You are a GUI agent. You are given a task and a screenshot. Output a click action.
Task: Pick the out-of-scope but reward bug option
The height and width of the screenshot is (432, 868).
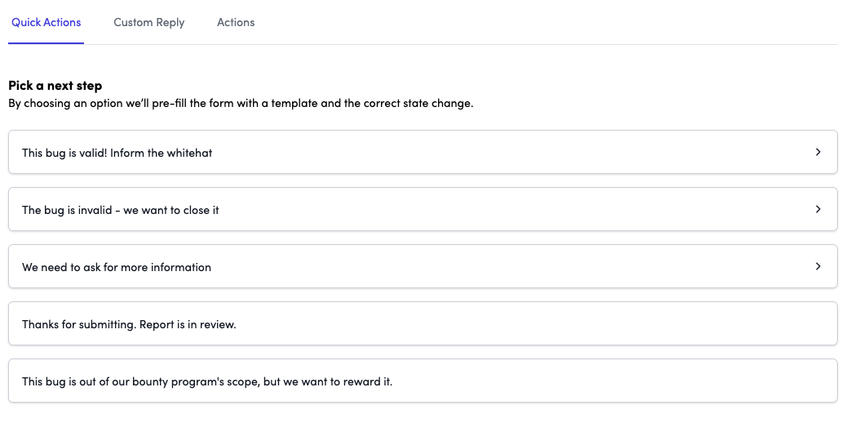pos(206,381)
